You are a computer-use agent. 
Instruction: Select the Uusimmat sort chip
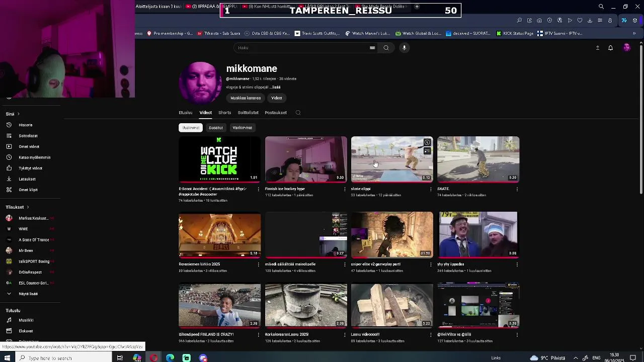point(191,128)
